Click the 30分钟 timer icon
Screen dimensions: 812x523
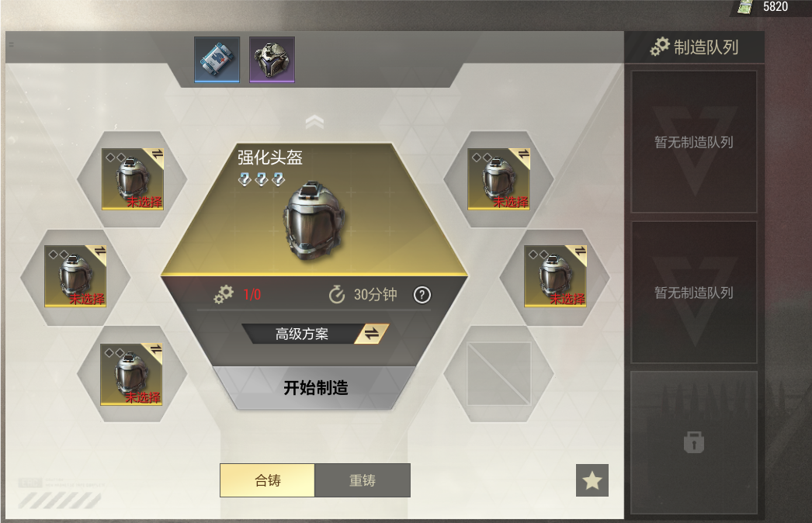click(337, 295)
